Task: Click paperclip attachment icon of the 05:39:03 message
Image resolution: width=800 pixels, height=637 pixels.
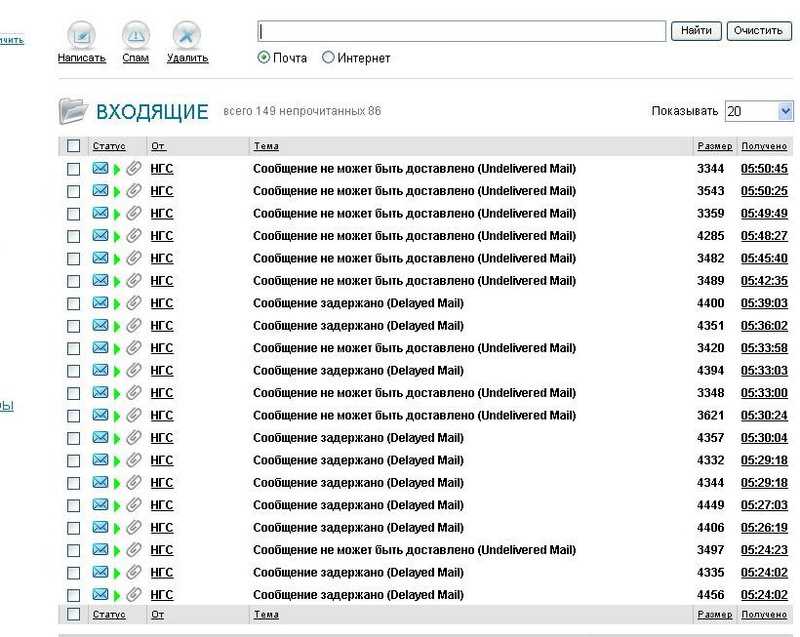Action: point(133,303)
